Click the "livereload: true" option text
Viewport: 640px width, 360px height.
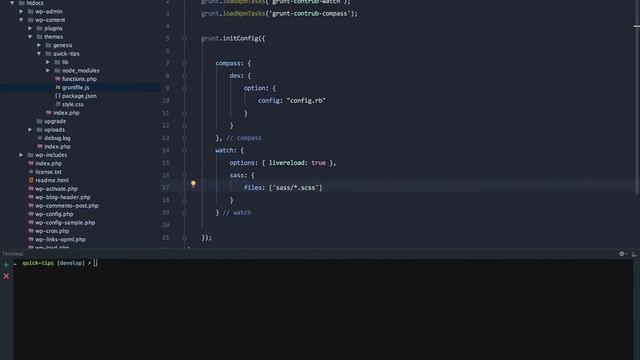(297, 163)
